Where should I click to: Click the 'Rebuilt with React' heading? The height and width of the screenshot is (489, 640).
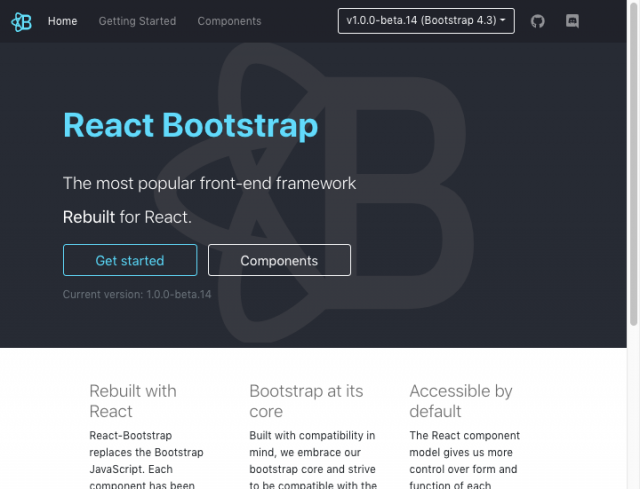(x=133, y=401)
